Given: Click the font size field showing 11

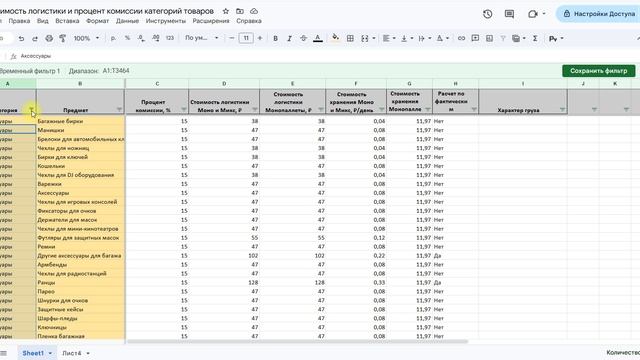Looking at the screenshot, I should pyautogui.click(x=246, y=38).
